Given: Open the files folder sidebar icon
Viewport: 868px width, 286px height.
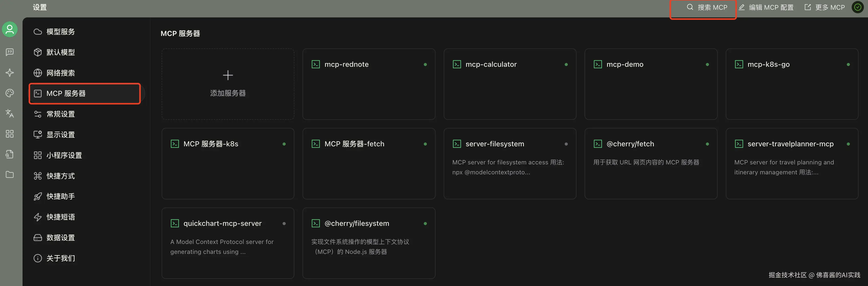Looking at the screenshot, I should (10, 174).
